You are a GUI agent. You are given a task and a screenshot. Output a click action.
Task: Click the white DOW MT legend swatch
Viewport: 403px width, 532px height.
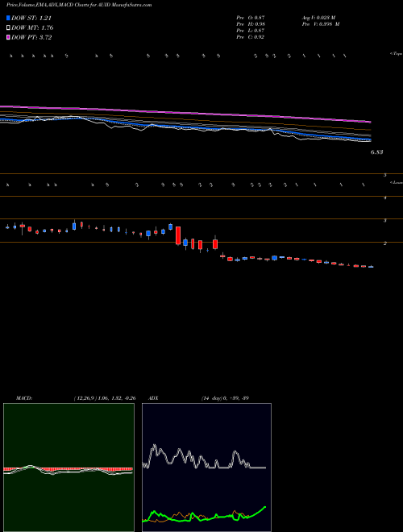[x=8, y=28]
